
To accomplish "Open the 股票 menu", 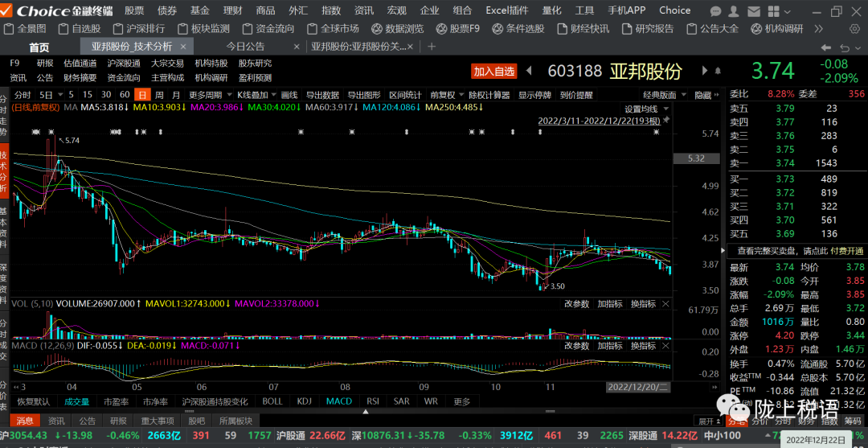I will click(134, 10).
